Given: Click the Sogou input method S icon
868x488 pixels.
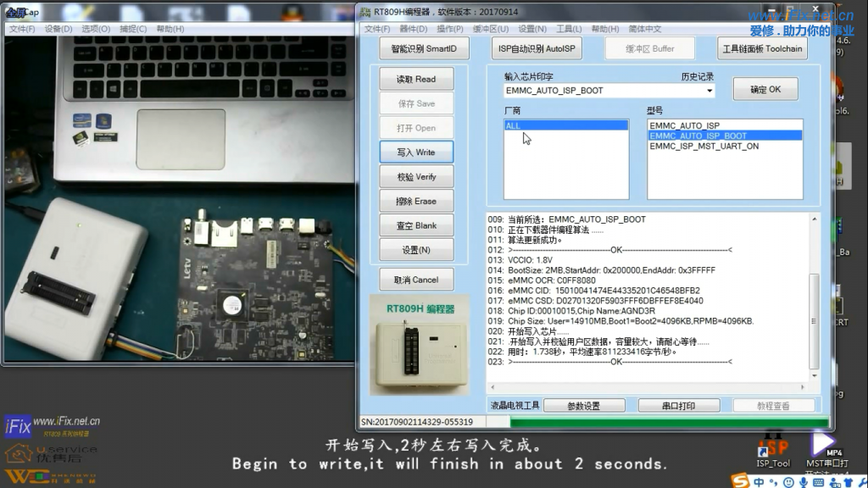Looking at the screenshot, I should point(742,481).
